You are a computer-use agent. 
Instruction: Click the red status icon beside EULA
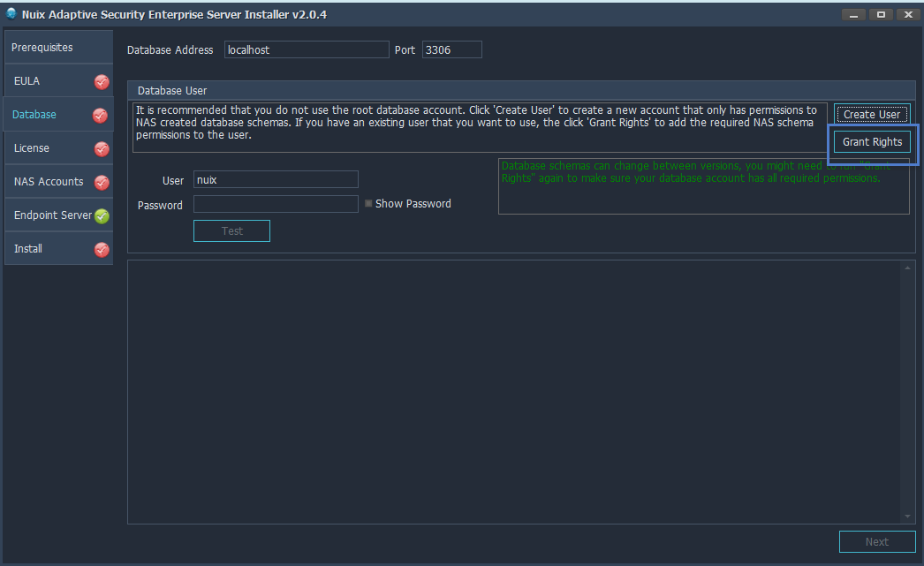pos(102,82)
